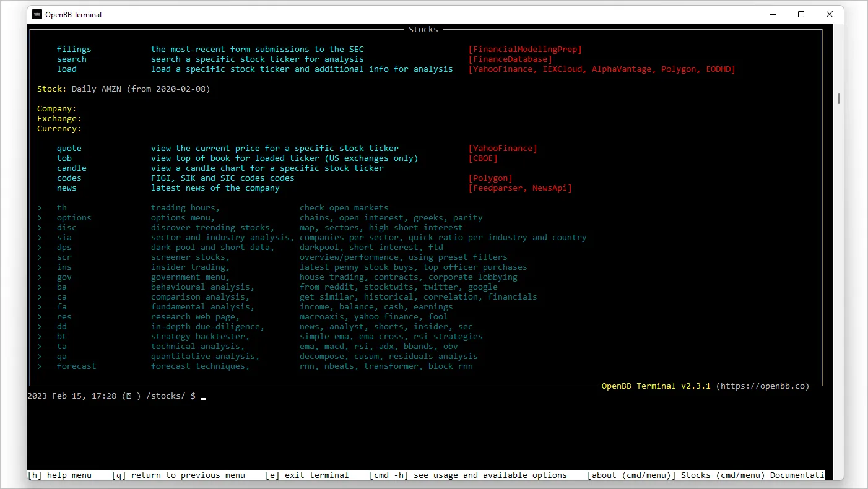Image resolution: width=868 pixels, height=489 pixels.
Task: Click the [YahooFinance] label next to quote
Action: (x=503, y=149)
